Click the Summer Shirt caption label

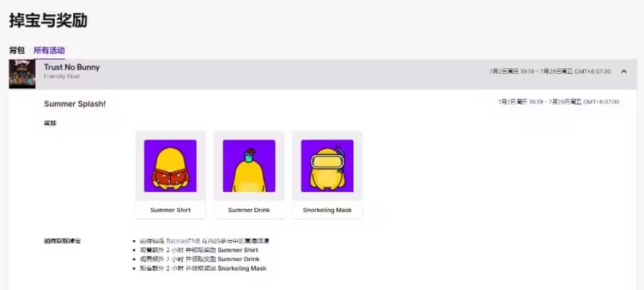tap(170, 210)
